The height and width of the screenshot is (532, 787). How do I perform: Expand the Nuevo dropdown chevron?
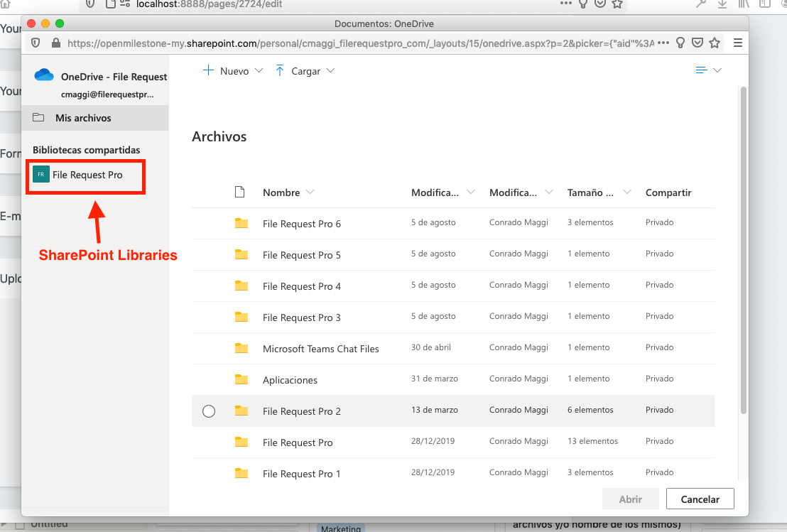point(259,71)
